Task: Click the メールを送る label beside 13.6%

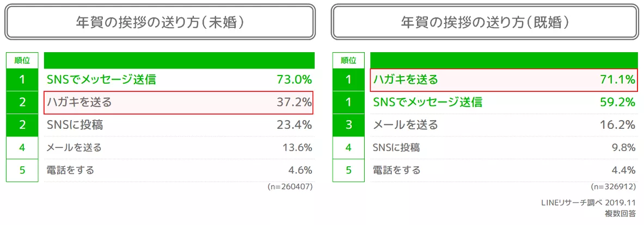Action: coord(74,147)
